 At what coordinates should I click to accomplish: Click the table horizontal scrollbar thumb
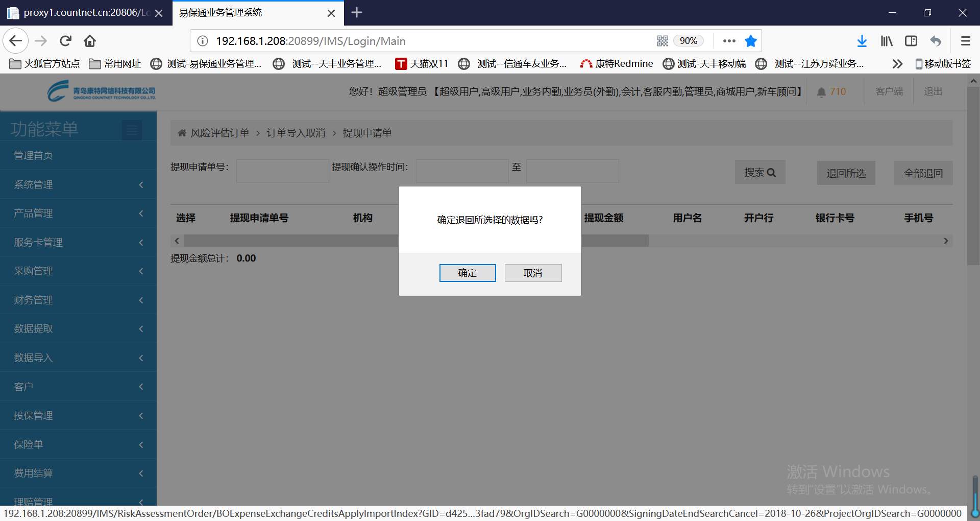[416, 241]
